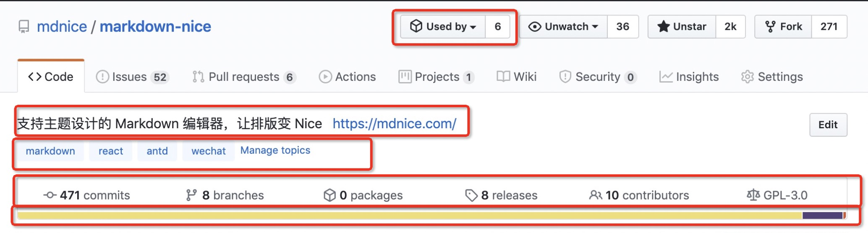Click the pull request branch icon
Viewport: 868px width, 233px height.
coord(198,77)
